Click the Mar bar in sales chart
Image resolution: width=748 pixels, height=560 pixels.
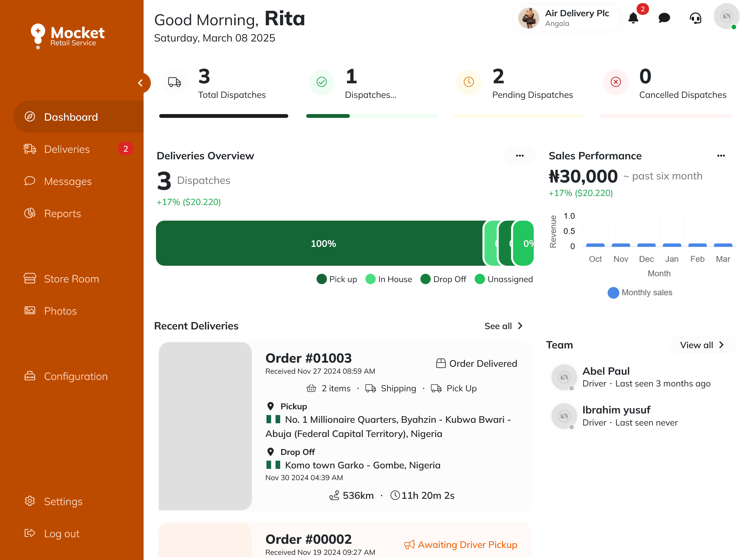[723, 245]
